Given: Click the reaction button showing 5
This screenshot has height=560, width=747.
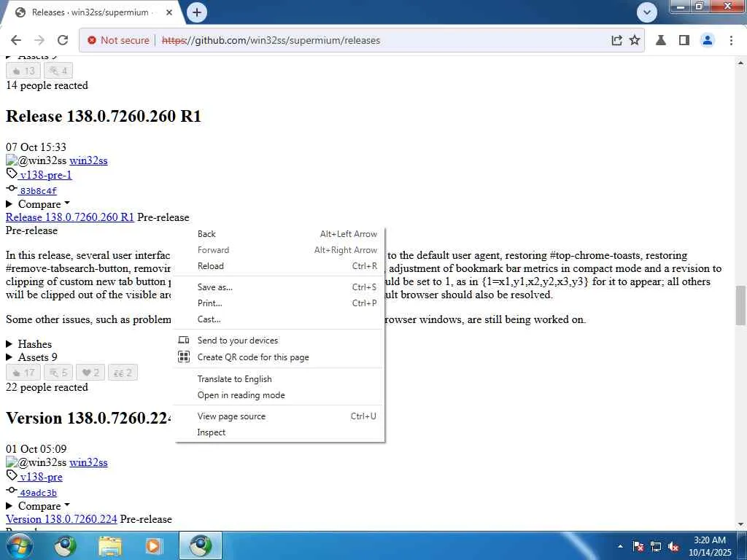Looking at the screenshot, I should pos(58,373).
